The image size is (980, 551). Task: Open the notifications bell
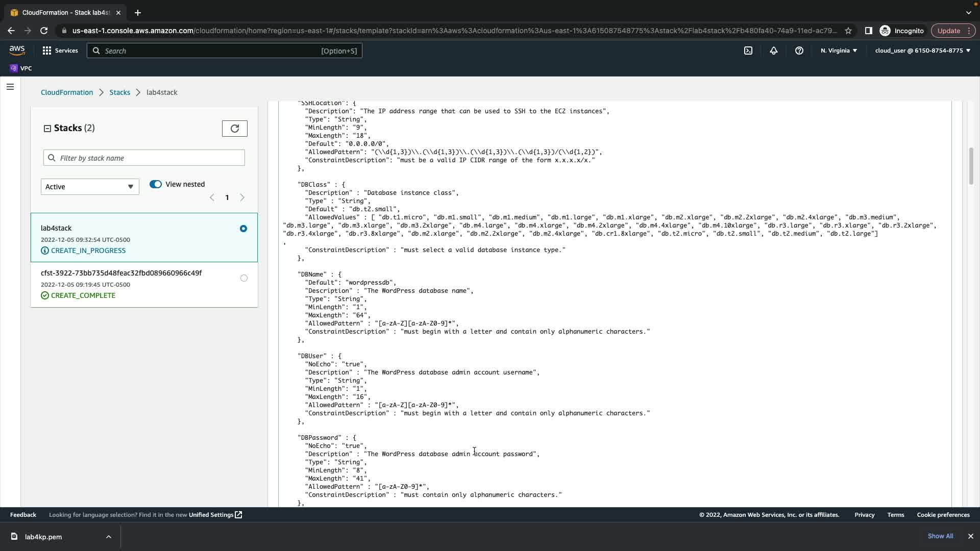pos(774,51)
